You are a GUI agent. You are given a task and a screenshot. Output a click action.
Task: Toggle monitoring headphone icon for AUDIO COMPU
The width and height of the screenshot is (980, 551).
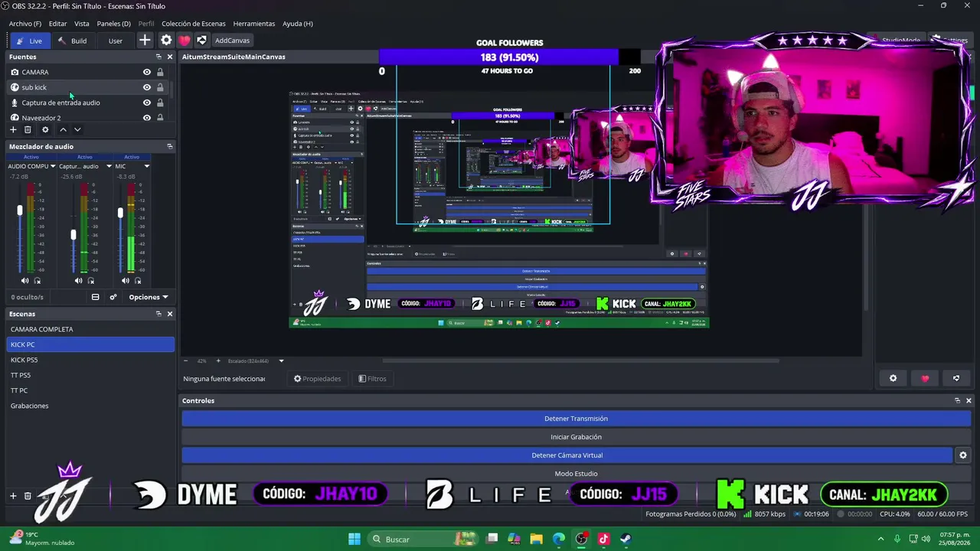(37, 281)
